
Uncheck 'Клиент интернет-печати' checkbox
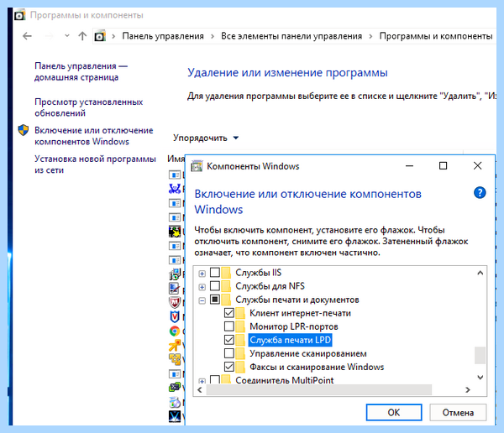click(228, 313)
